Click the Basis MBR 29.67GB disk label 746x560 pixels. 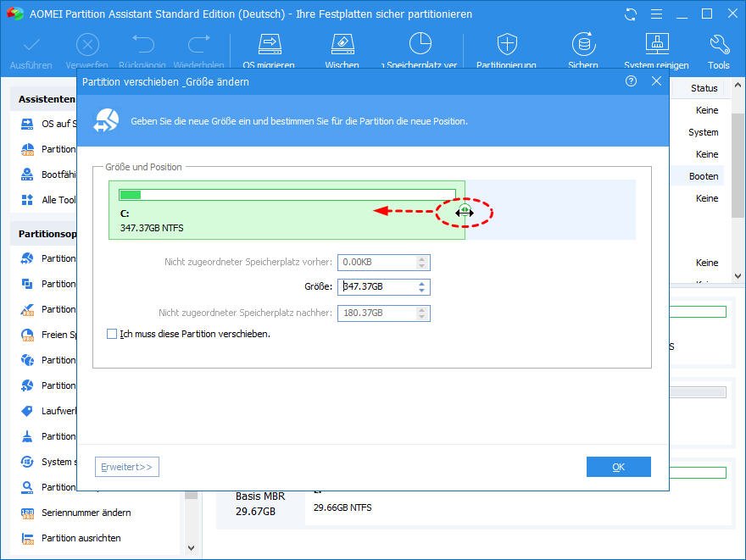[x=260, y=503]
